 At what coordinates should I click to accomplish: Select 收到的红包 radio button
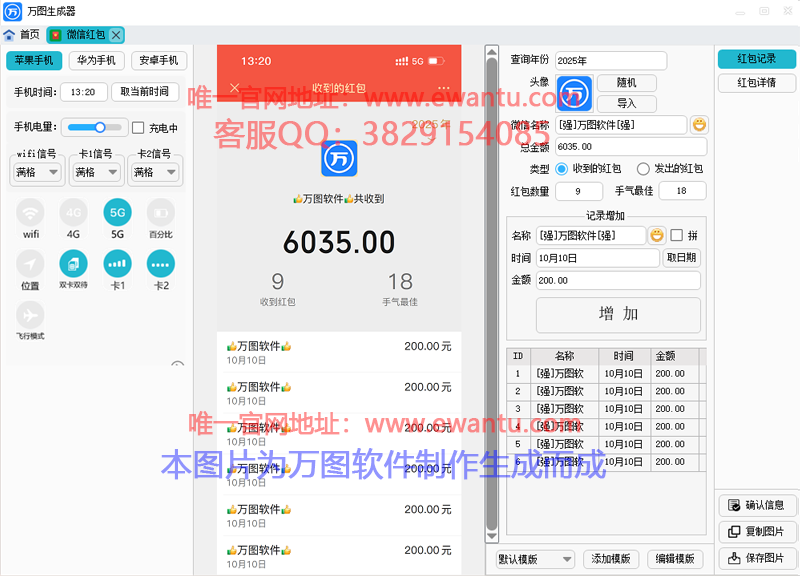coord(561,169)
